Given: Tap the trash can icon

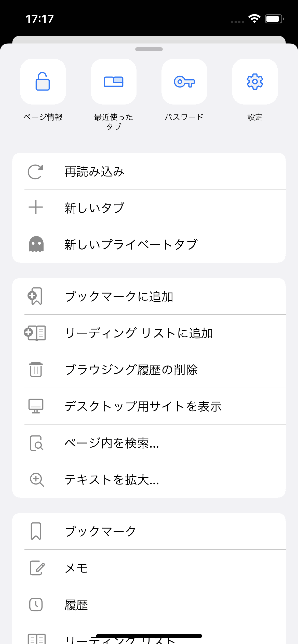Looking at the screenshot, I should pyautogui.click(x=36, y=370).
